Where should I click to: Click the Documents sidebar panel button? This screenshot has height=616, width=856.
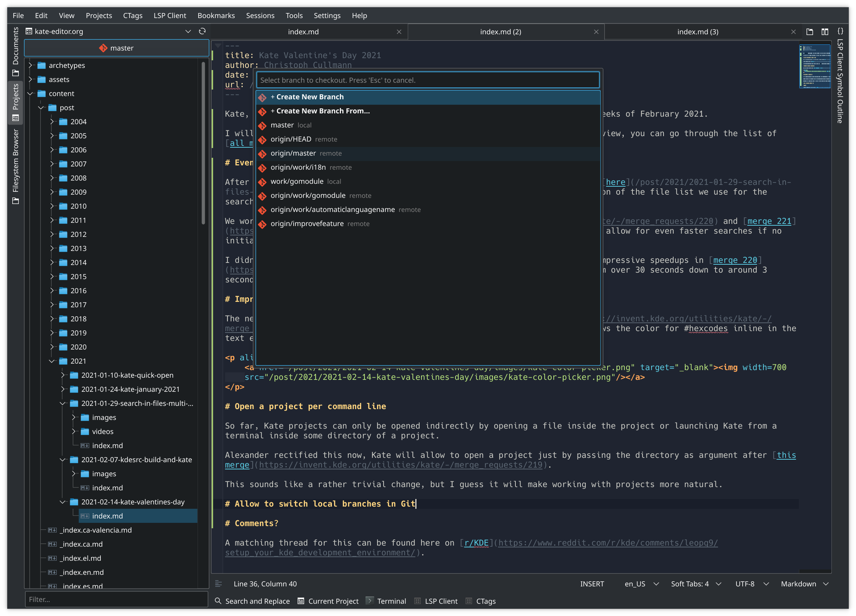16,51
